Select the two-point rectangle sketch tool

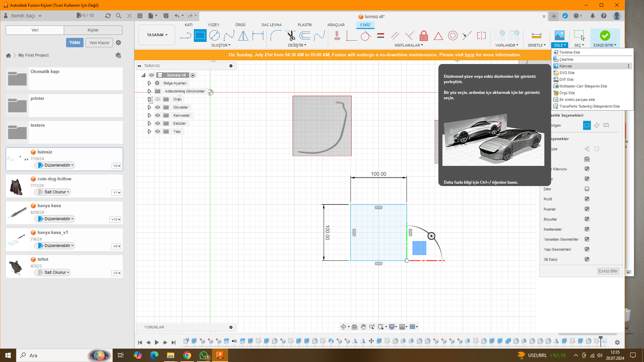point(200,36)
